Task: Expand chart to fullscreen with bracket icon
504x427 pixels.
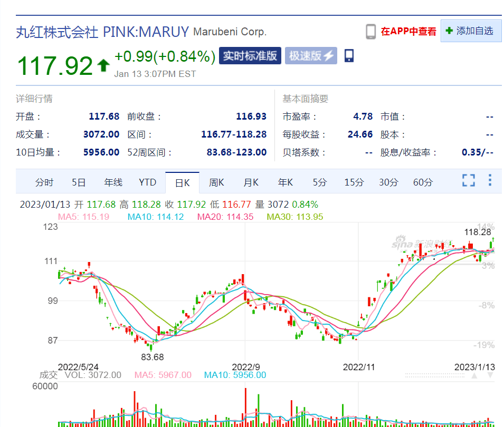Action: coord(469,180)
